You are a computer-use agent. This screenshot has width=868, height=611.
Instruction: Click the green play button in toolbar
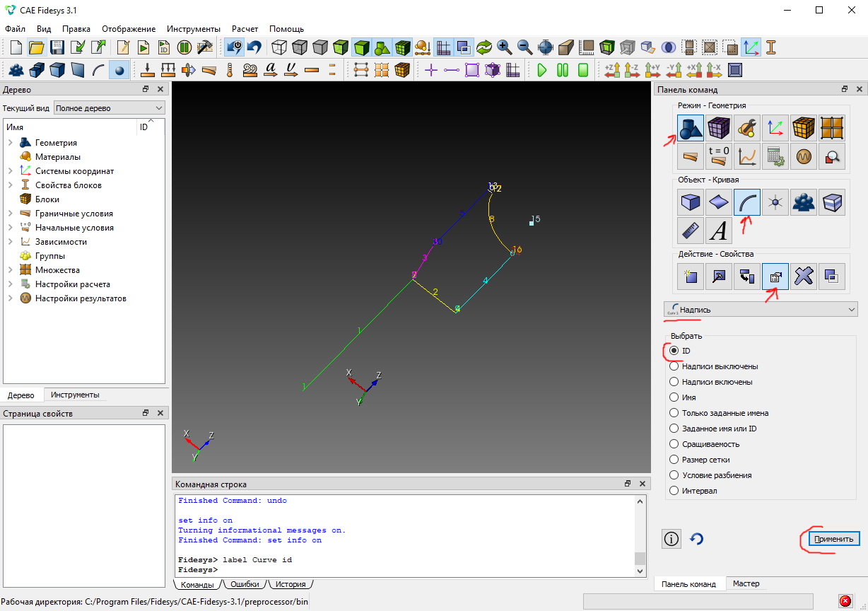[x=542, y=70]
